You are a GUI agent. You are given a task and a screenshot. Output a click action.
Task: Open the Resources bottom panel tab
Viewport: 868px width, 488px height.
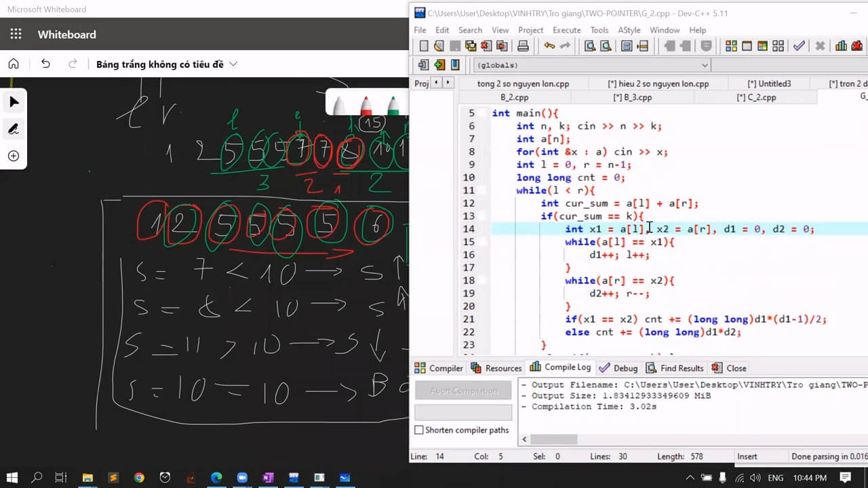(496, 368)
